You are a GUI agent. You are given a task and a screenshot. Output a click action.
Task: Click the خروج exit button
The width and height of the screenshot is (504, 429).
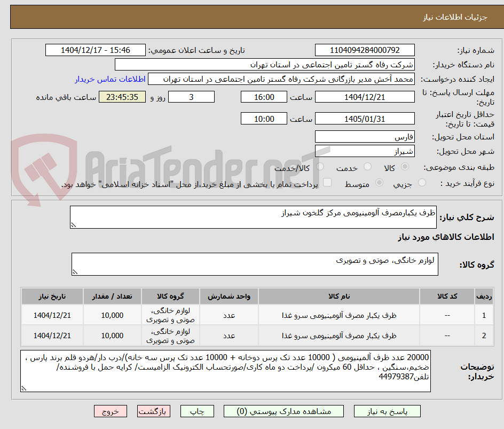click(x=111, y=411)
